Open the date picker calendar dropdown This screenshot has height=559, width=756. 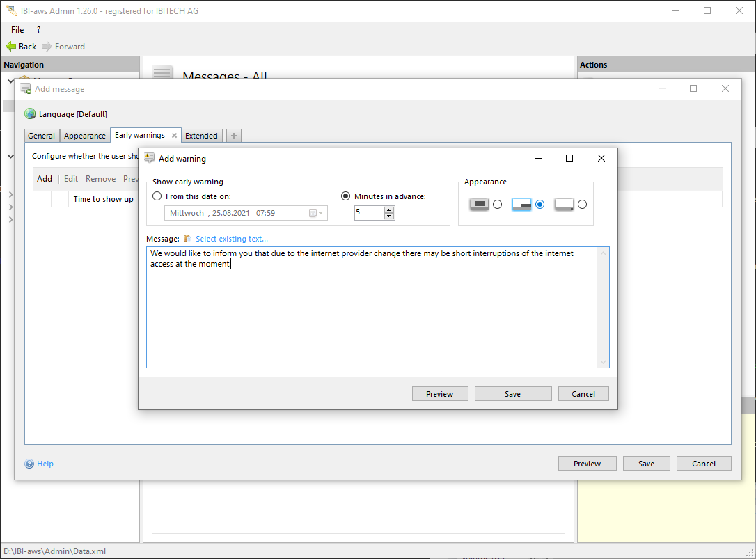pos(316,213)
